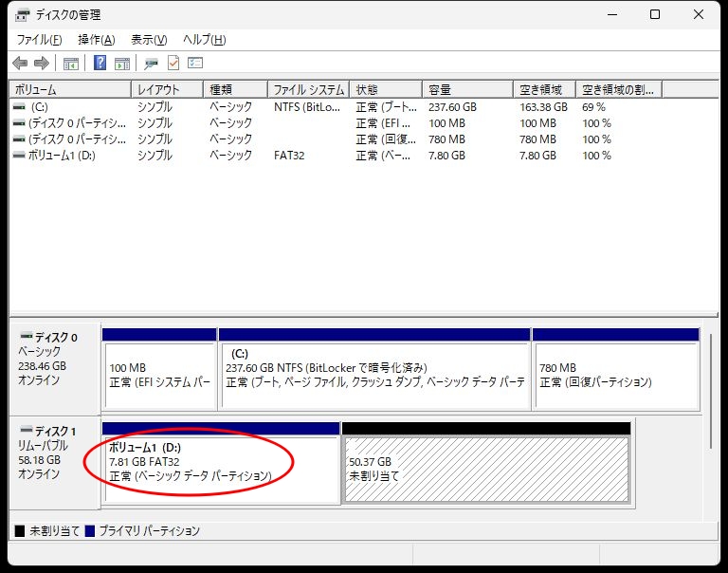The image size is (728, 573).
Task: Click the list settings toolbar icon
Action: click(195, 63)
